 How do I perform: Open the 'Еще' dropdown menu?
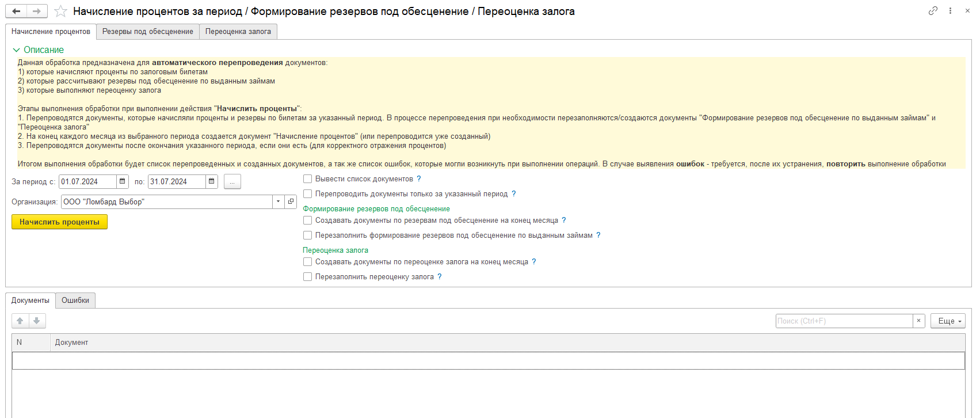pos(948,321)
